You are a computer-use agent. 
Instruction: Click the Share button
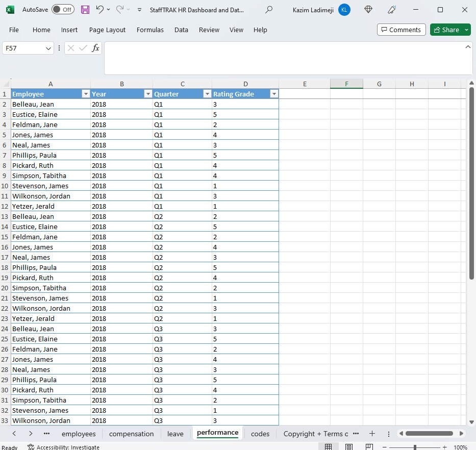447,30
